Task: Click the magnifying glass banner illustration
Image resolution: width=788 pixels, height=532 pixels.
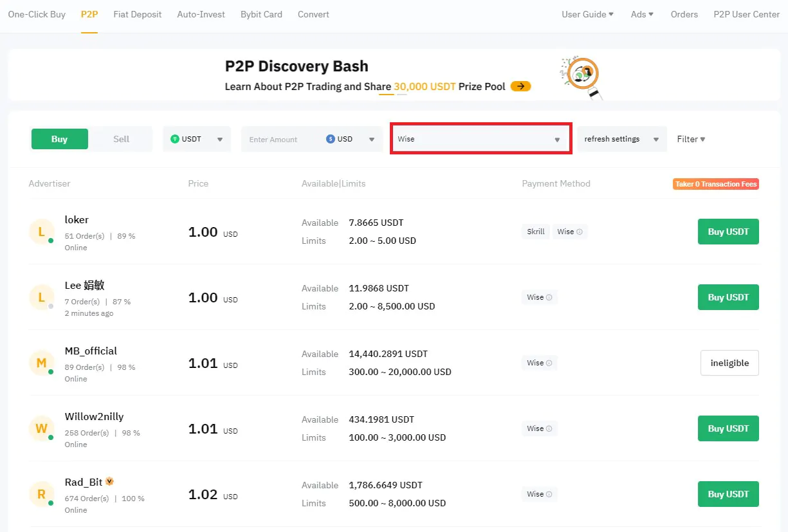Action: (x=583, y=77)
